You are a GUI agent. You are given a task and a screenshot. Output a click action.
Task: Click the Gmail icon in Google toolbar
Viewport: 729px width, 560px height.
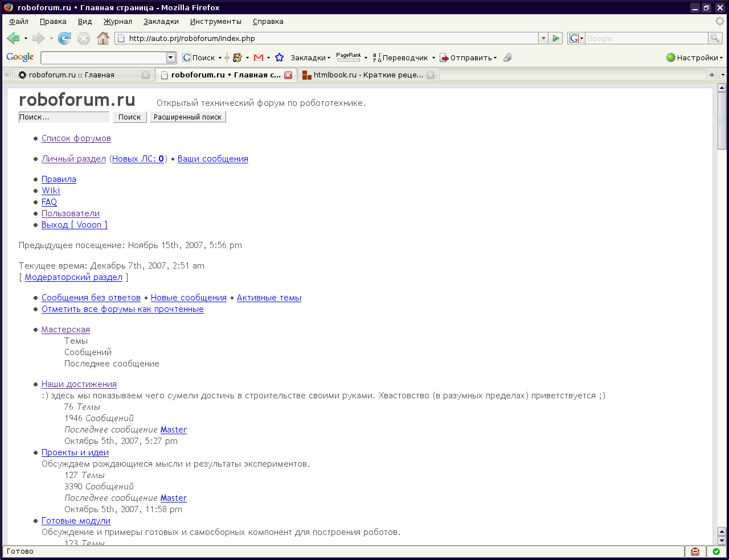(x=259, y=57)
